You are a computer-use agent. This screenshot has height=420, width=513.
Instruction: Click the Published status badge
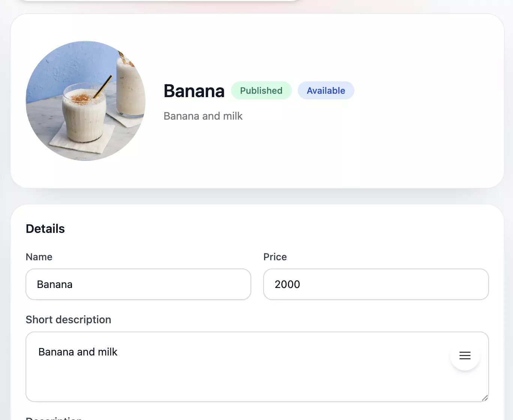(261, 90)
